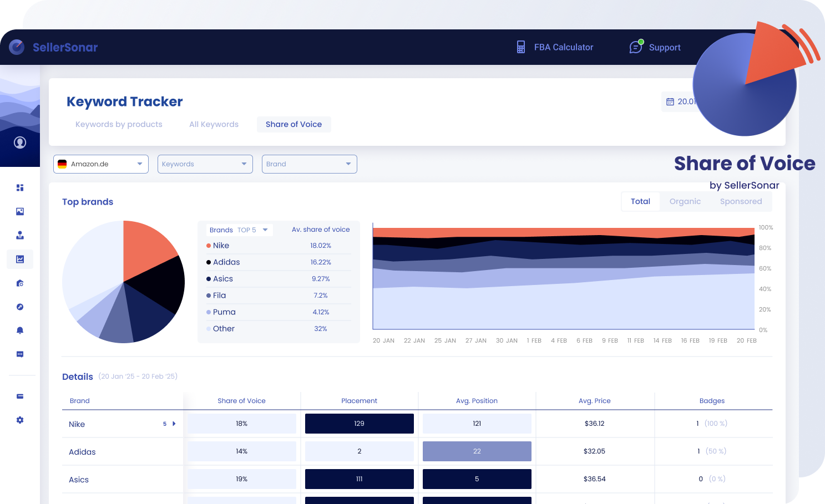Click the Asics share of voice 19% cell
This screenshot has height=504, width=825.
(241, 479)
